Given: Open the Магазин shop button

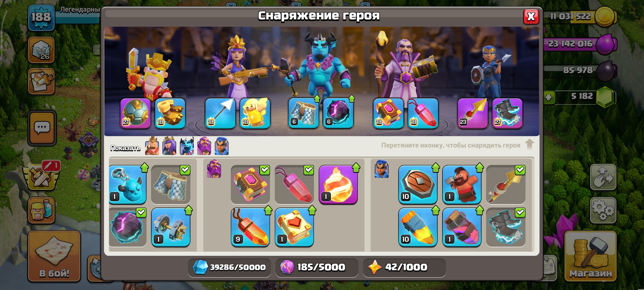Looking at the screenshot, I should 590,256.
